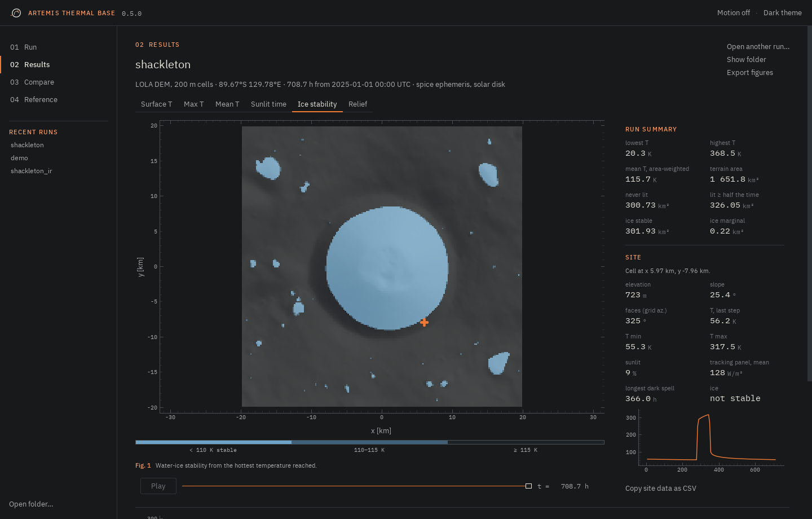Switch to the Relief tab
This screenshot has width=812, height=519.
358,104
